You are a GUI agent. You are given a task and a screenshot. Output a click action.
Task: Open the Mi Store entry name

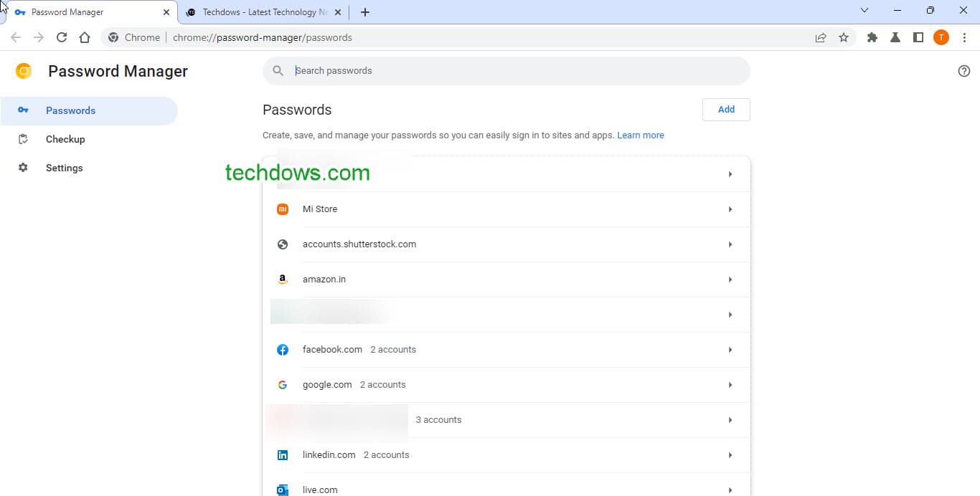pyautogui.click(x=320, y=209)
